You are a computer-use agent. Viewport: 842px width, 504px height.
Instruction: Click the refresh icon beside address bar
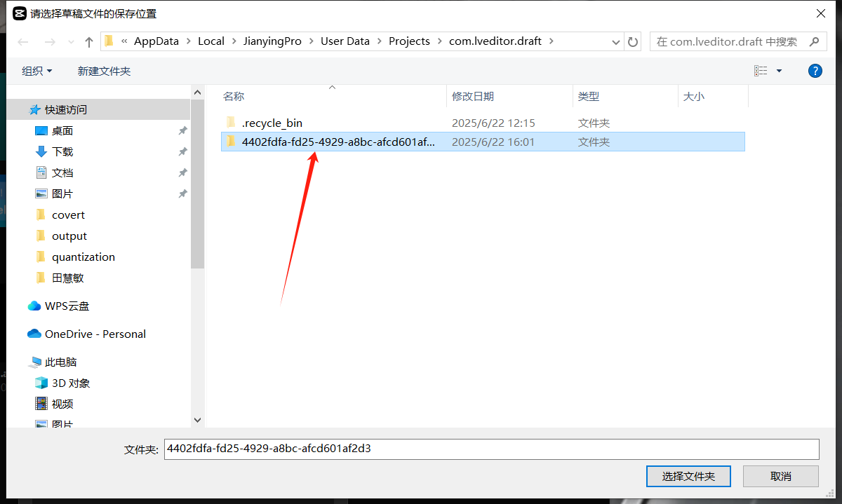coord(633,42)
